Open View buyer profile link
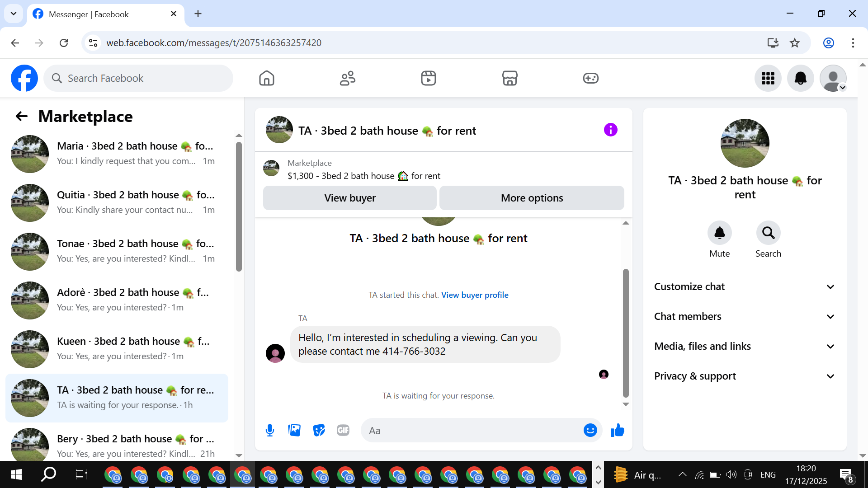Image resolution: width=868 pixels, height=488 pixels. coord(475,295)
